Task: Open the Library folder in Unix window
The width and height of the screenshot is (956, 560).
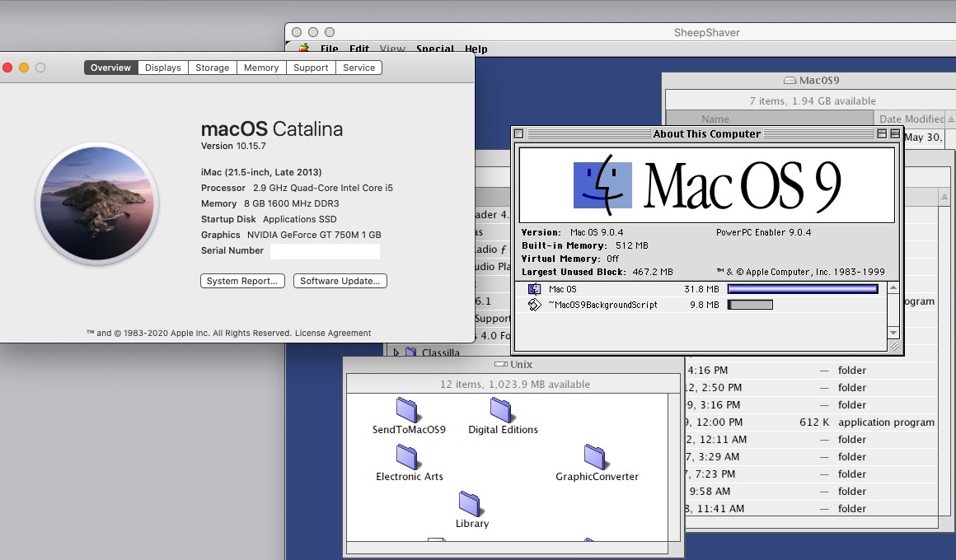Action: pos(470,504)
